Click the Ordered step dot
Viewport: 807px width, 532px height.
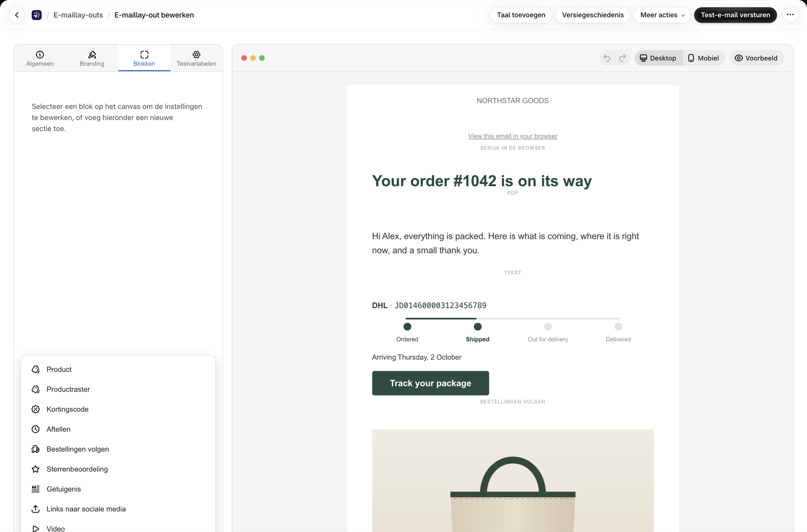(407, 327)
